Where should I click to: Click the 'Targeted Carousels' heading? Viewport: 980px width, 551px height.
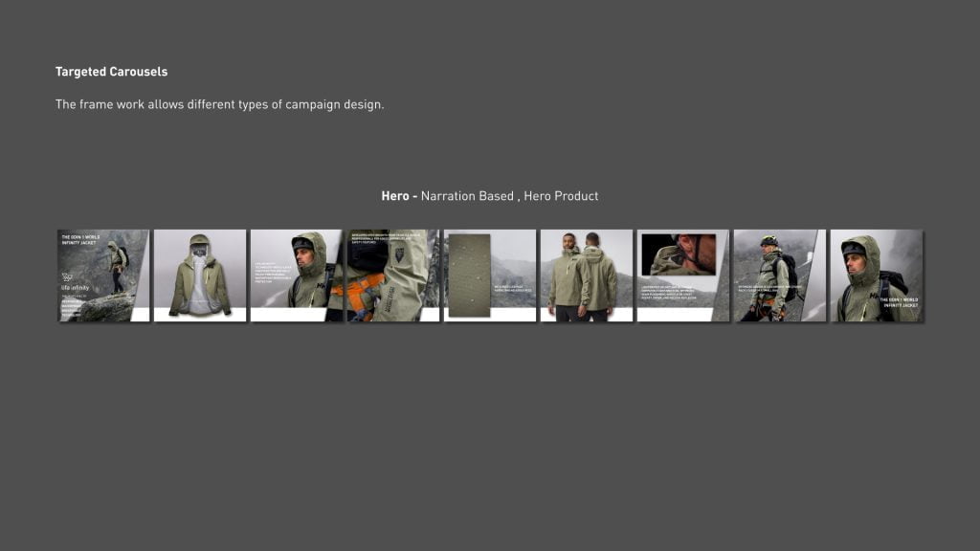111,72
